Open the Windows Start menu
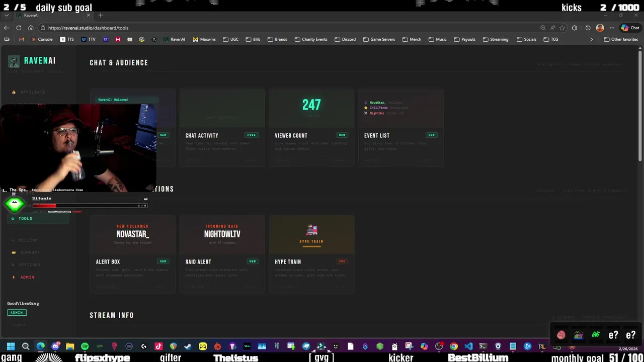This screenshot has height=362, width=644. (11, 346)
